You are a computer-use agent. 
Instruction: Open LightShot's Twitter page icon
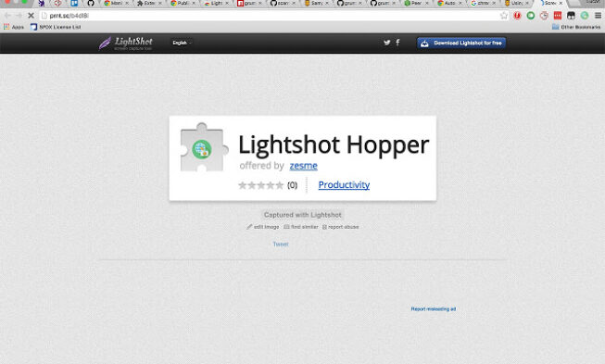click(x=386, y=43)
